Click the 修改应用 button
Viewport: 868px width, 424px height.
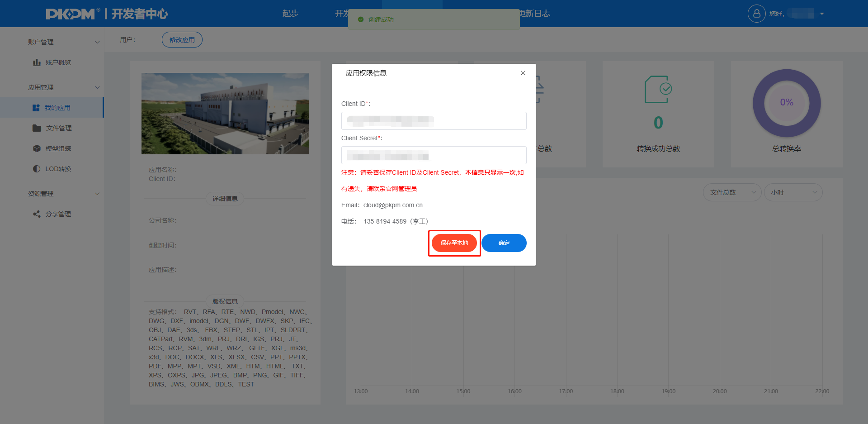[182, 40]
